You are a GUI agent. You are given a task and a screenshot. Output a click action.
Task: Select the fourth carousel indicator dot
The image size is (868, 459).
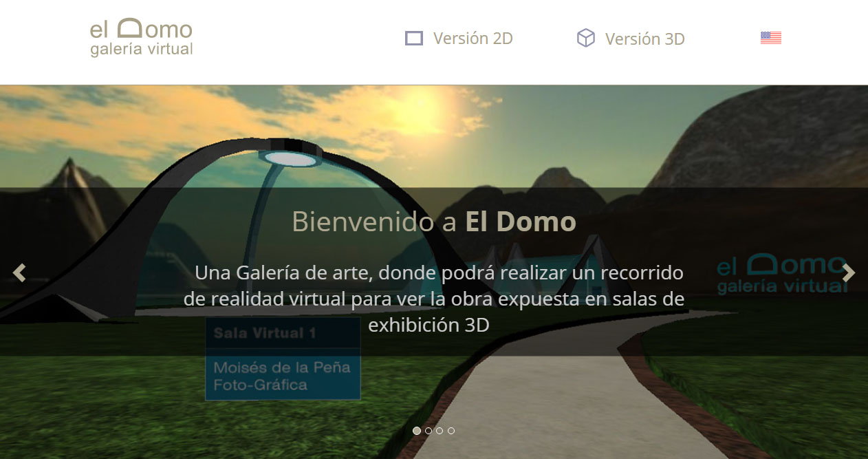pyautogui.click(x=451, y=431)
